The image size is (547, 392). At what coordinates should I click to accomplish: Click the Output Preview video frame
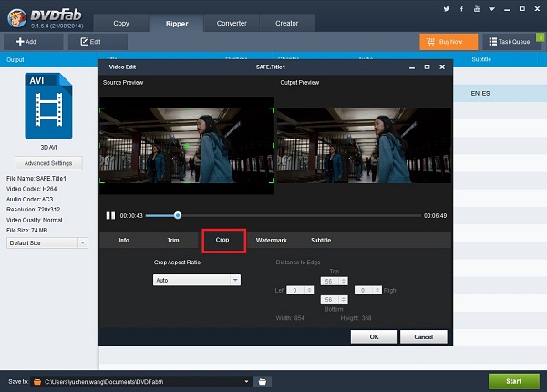click(364, 146)
